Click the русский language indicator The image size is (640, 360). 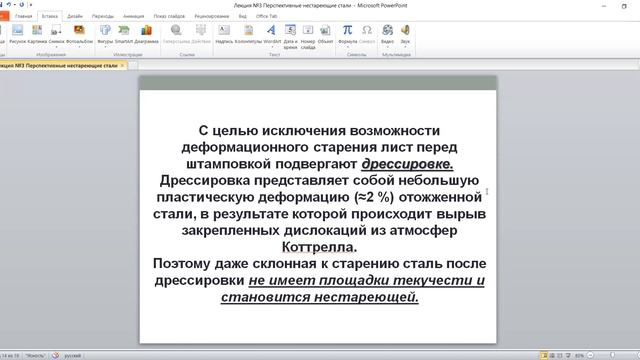pyautogui.click(x=73, y=356)
